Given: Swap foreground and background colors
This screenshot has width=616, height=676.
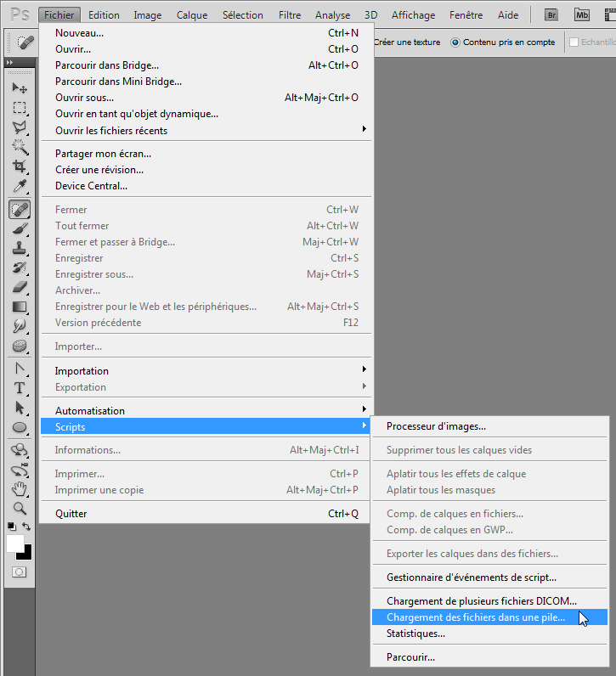Looking at the screenshot, I should (x=26, y=527).
